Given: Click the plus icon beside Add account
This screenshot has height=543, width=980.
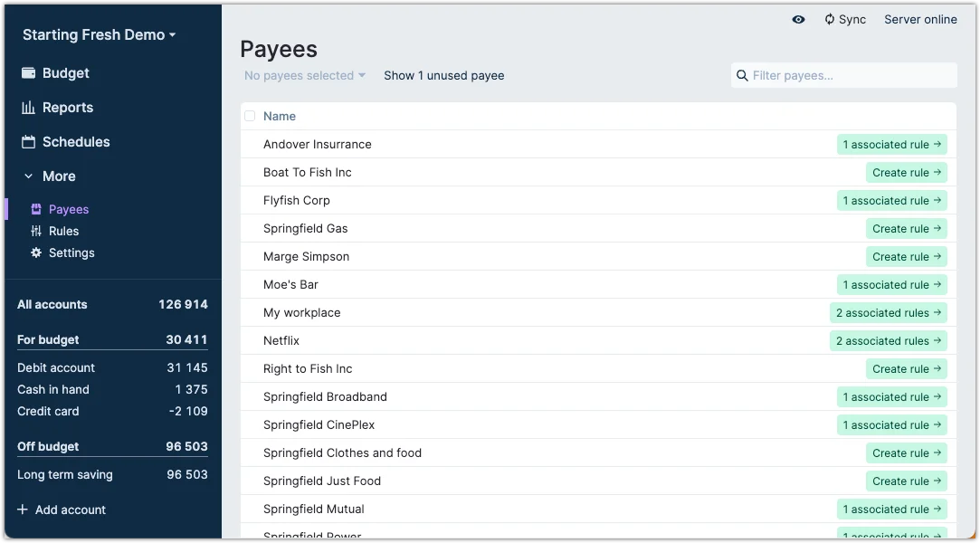Looking at the screenshot, I should 23,510.
